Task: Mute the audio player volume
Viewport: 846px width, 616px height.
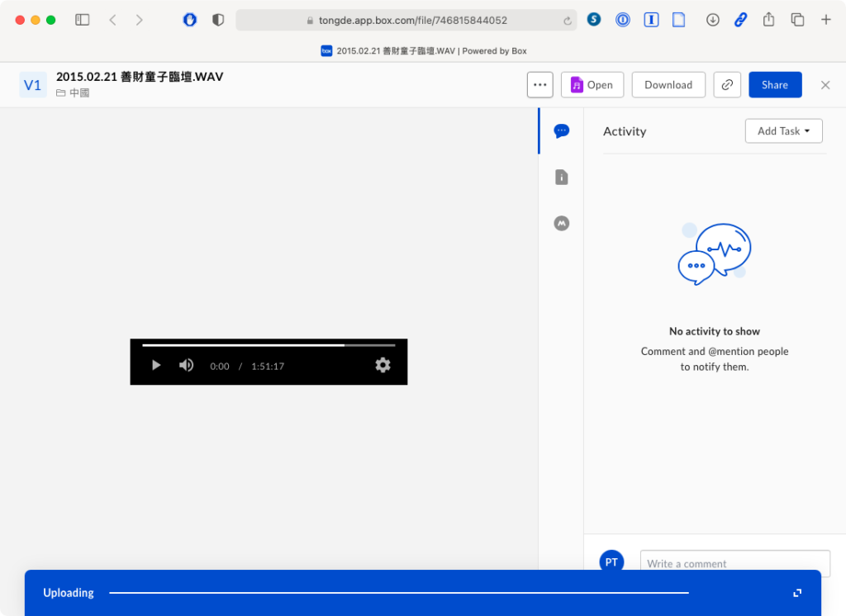Action: tap(187, 365)
